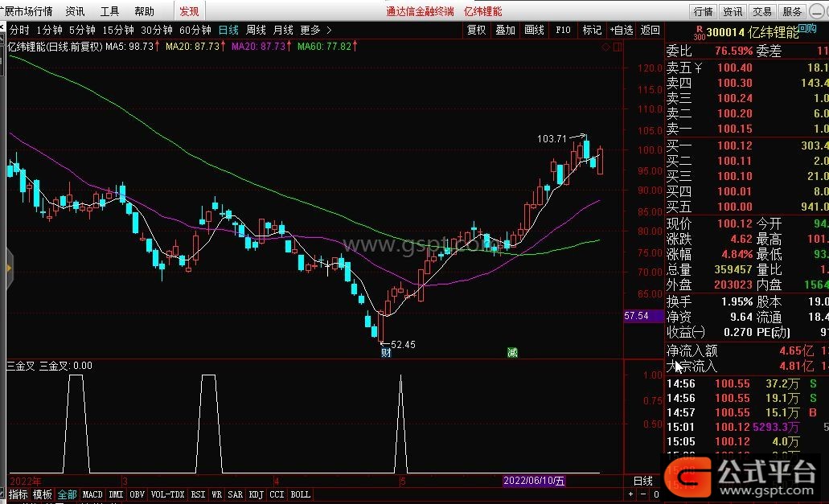Screen dimensions: 829x504
Task: Switch indicator to DMI
Action: click(116, 494)
